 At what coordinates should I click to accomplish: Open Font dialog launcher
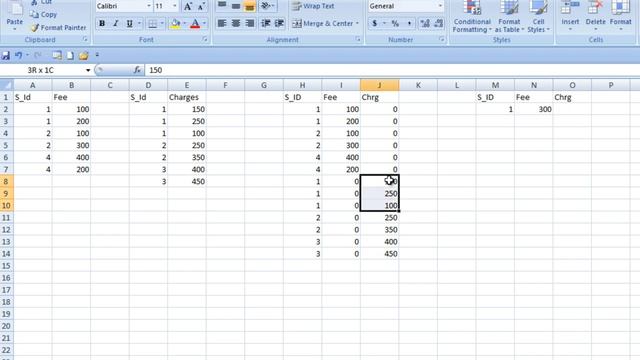click(x=205, y=39)
